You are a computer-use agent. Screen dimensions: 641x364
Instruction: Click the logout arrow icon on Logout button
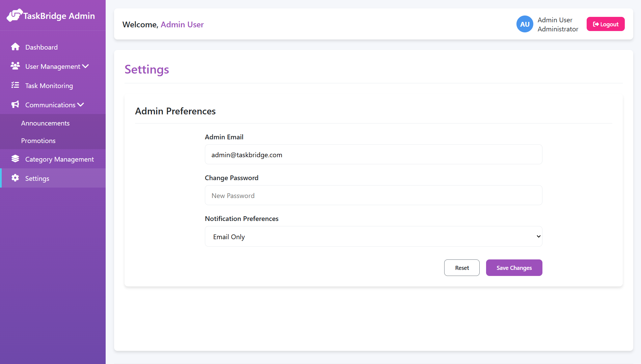tap(595, 24)
